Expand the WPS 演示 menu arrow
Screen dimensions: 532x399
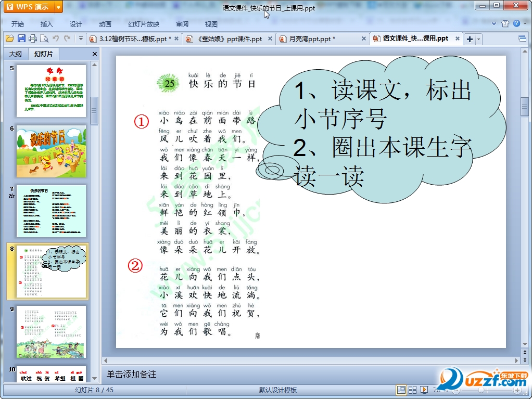59,7
